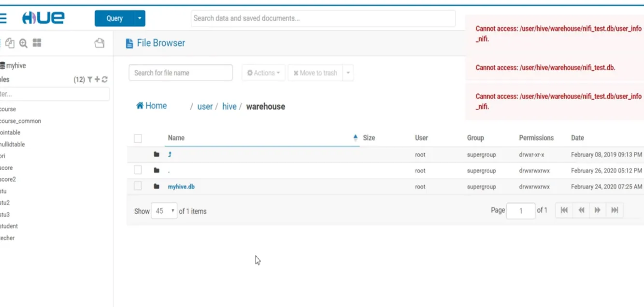Refresh the tables list with the refresh icon
644x307 pixels.
click(104, 80)
